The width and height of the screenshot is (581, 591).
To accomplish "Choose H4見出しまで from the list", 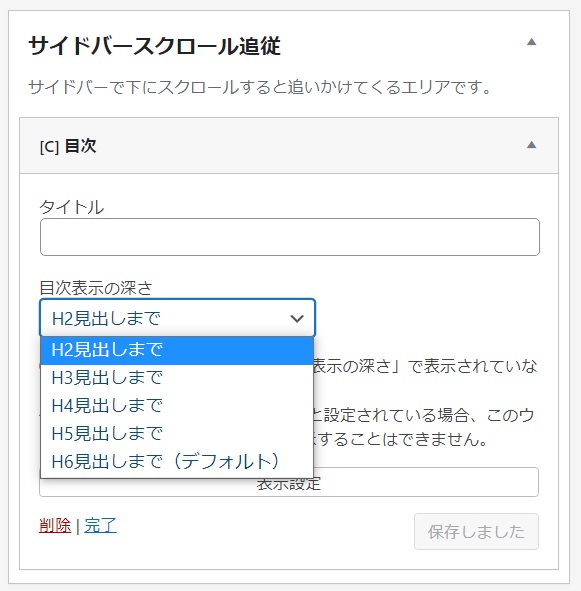I will pyautogui.click(x=177, y=406).
